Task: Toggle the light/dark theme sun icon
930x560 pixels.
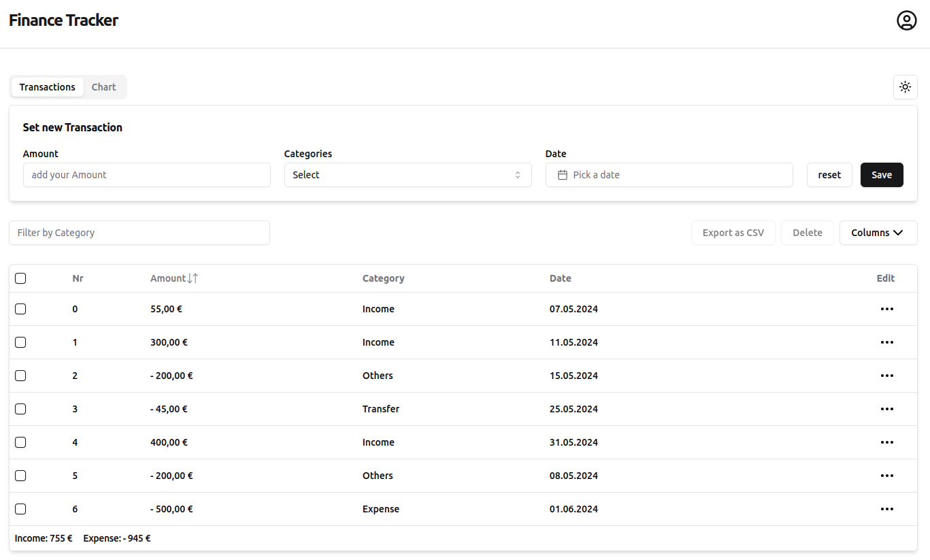Action: coord(905,87)
